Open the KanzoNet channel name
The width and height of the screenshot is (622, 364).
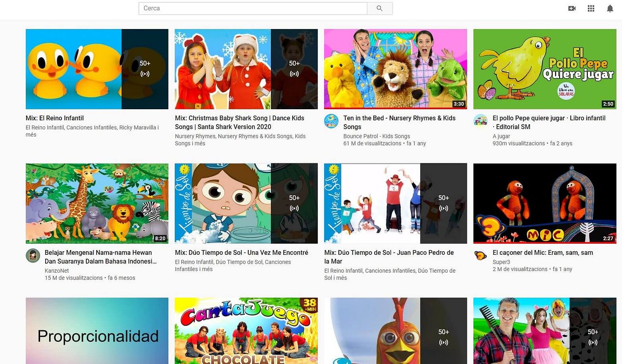click(57, 271)
